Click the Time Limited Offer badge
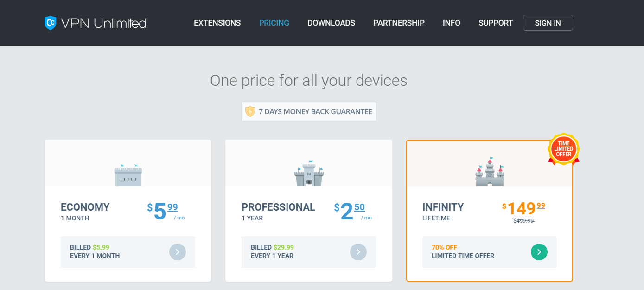Screen dimensions: 644x290 (x=564, y=149)
